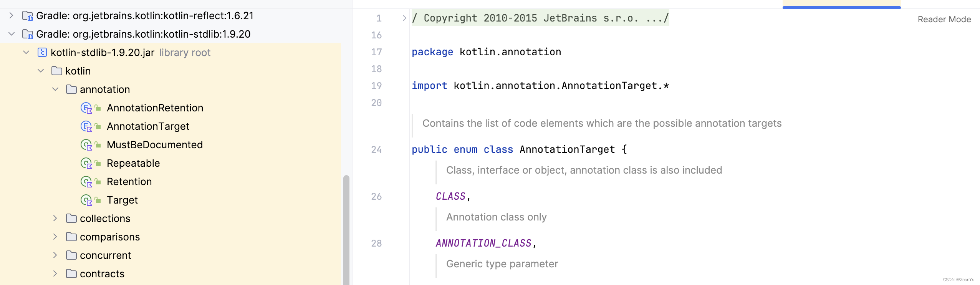Click the ANNOTATION_CLASS enum constant

(483, 243)
